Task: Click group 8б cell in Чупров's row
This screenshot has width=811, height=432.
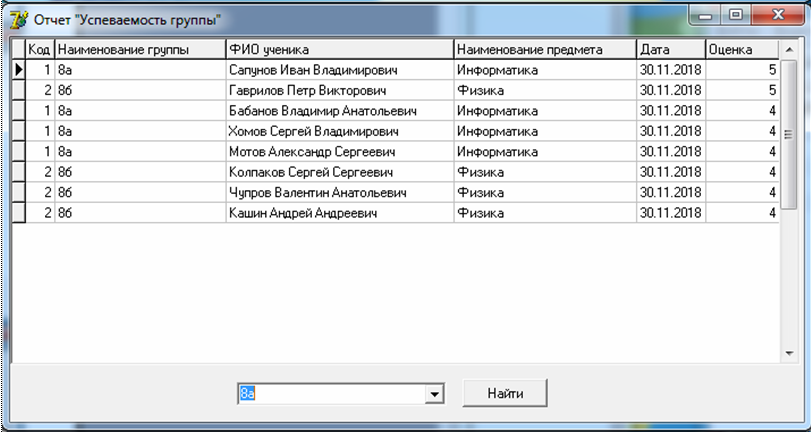Action: [140, 192]
